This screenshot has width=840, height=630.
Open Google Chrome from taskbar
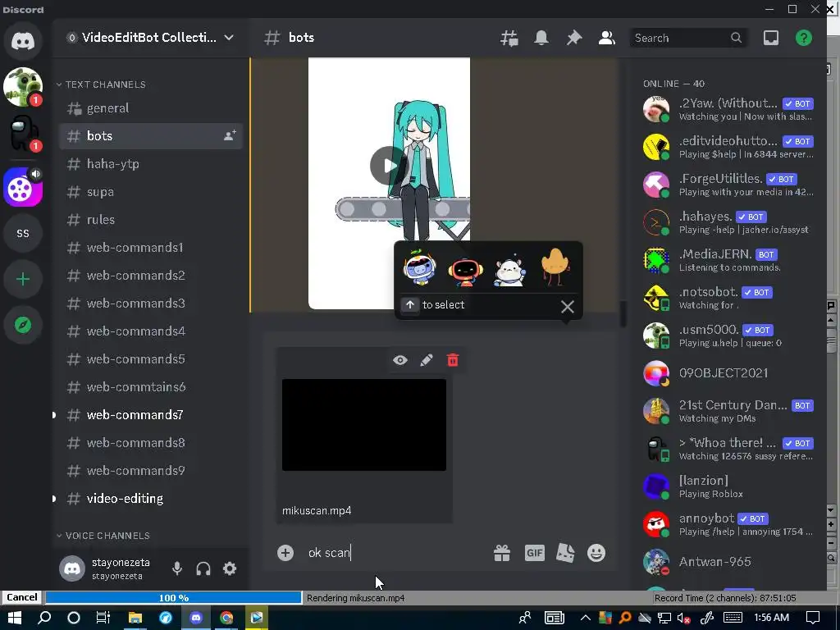(x=226, y=618)
